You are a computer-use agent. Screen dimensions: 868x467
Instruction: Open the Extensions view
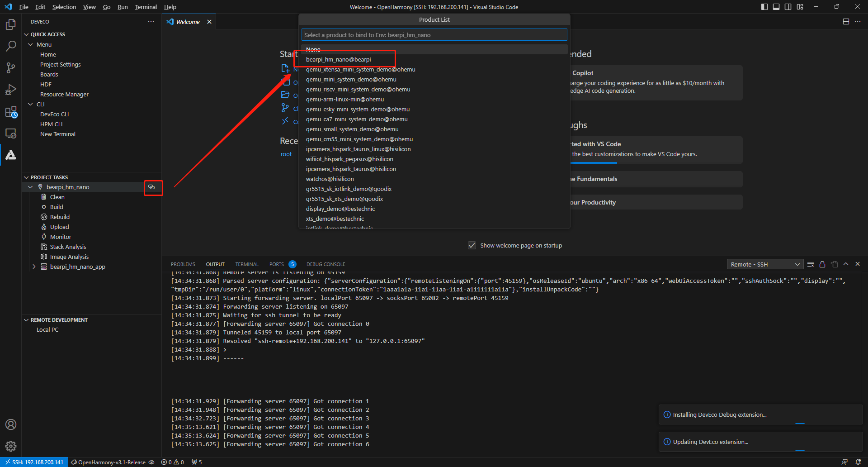point(11,112)
